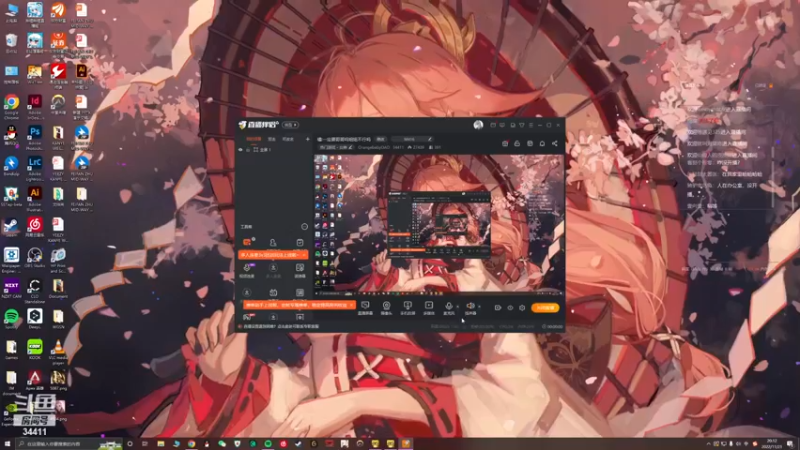
Task: Open the notification bell icon in streaming app
Action: (542, 144)
